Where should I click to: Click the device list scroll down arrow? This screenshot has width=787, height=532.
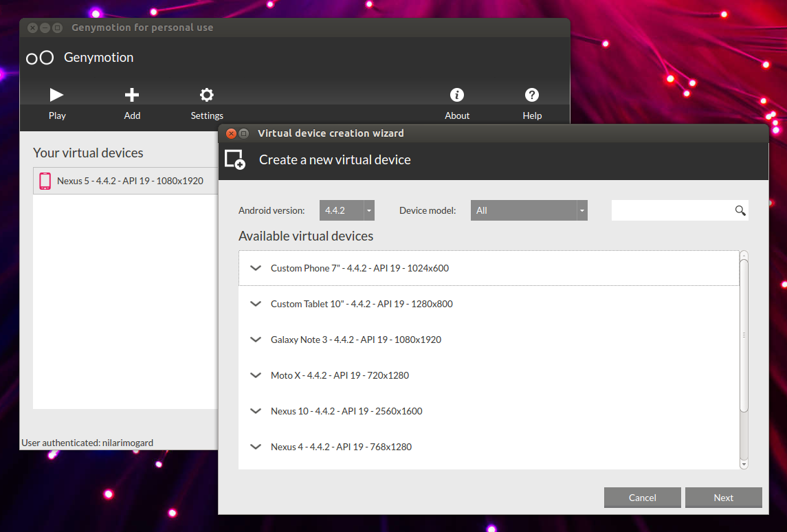(744, 465)
